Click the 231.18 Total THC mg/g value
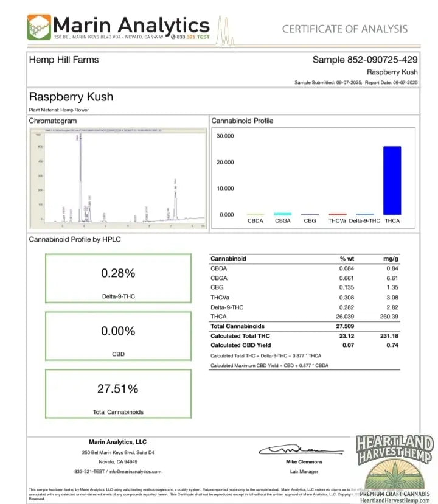The image size is (438, 504). pyautogui.click(x=389, y=336)
